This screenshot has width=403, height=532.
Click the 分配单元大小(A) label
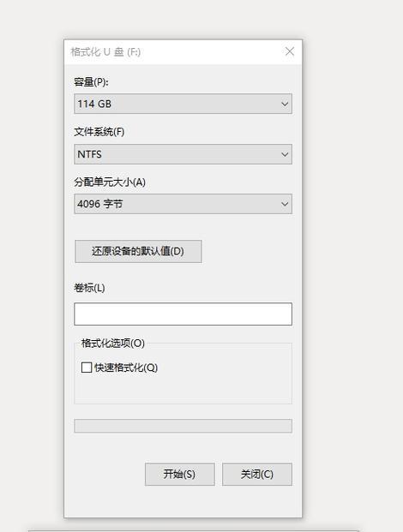point(110,182)
